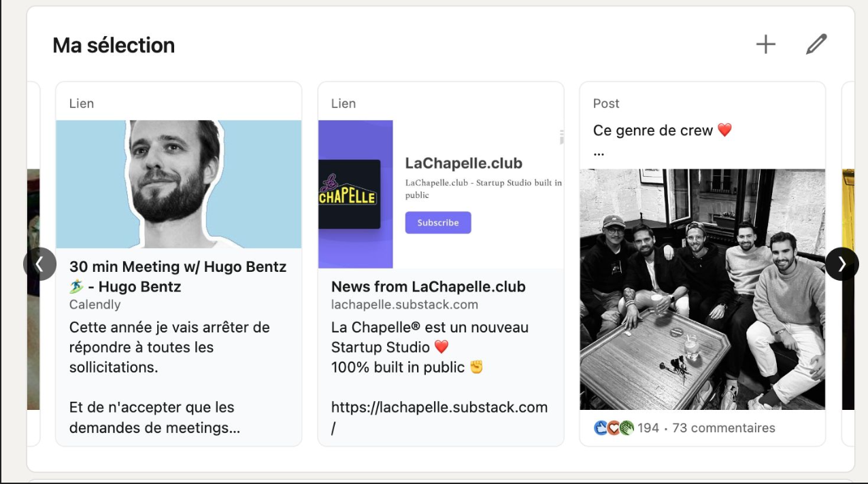
Task: Go to previous carousel items with left arrow
Action: click(39, 264)
